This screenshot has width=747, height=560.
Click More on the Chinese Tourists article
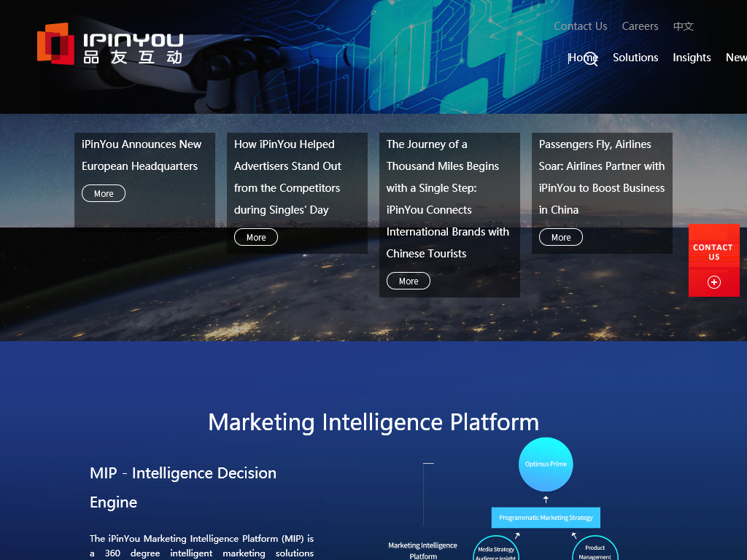point(408,281)
